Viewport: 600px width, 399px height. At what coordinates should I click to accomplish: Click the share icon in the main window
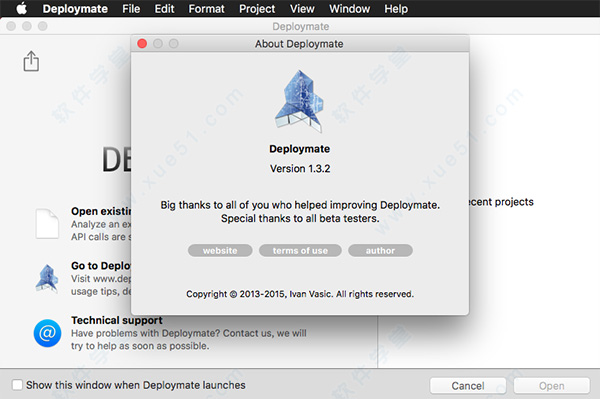tap(31, 61)
